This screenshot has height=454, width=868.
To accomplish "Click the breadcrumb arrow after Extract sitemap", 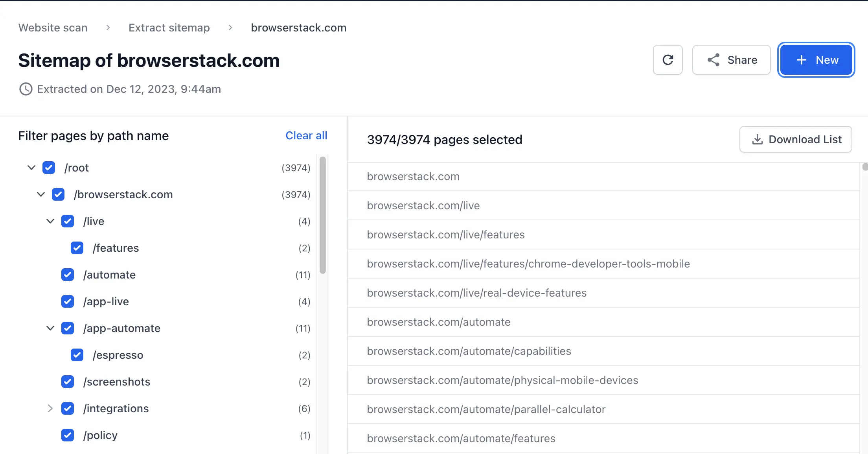I will pyautogui.click(x=230, y=28).
